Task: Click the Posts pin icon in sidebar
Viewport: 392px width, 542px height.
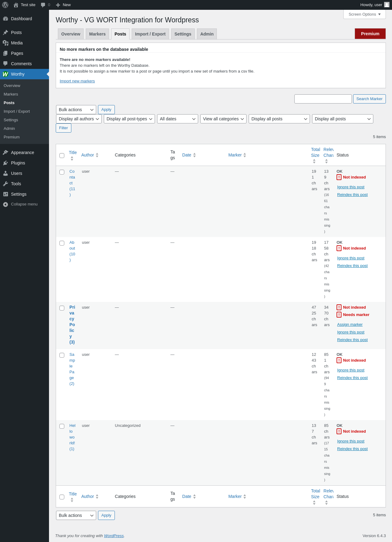Action: pyautogui.click(x=6, y=32)
